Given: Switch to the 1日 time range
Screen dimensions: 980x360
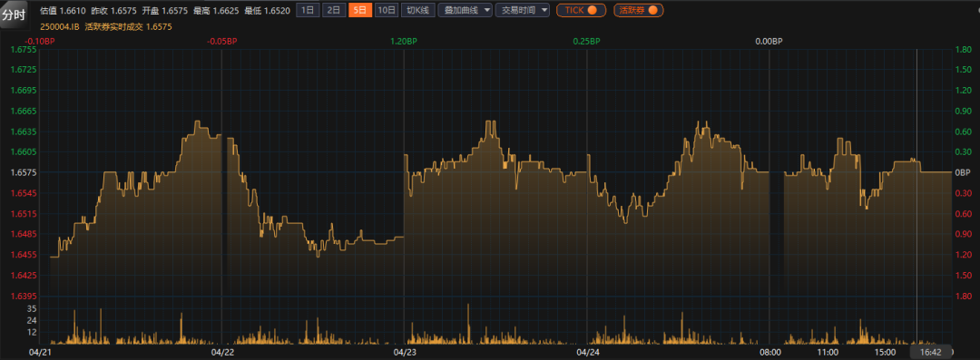Looking at the screenshot, I should tap(307, 10).
